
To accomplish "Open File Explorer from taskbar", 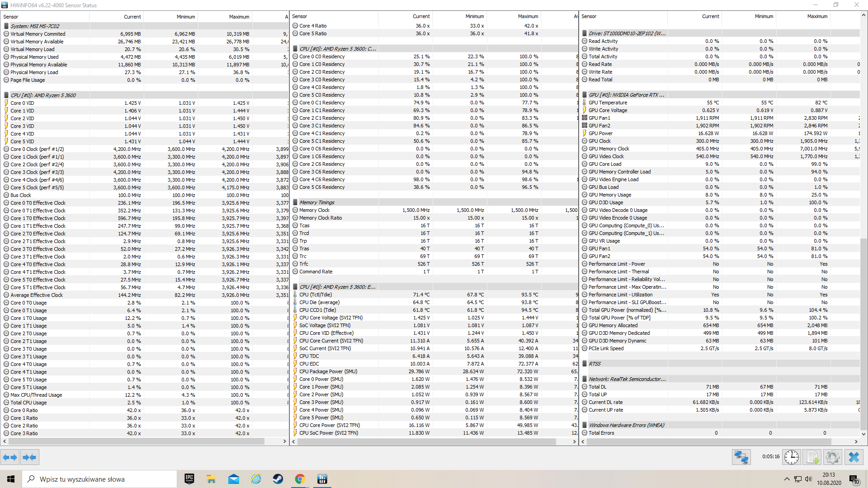I will pos(211,479).
